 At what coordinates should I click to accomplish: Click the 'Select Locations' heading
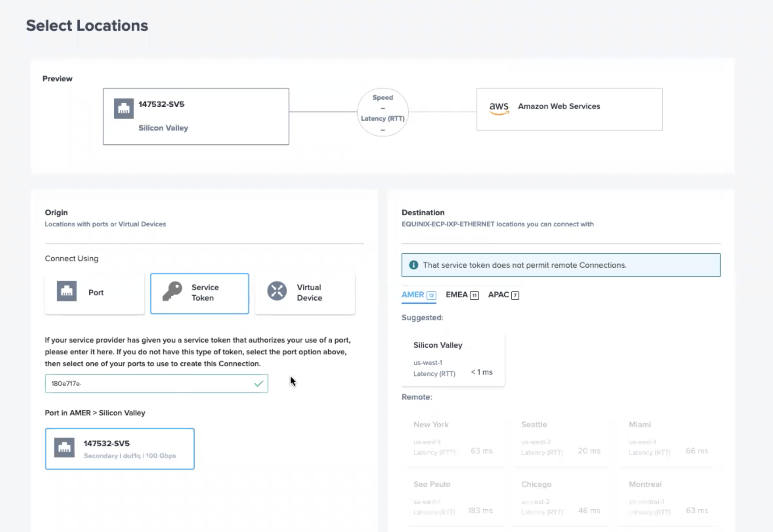tap(87, 25)
